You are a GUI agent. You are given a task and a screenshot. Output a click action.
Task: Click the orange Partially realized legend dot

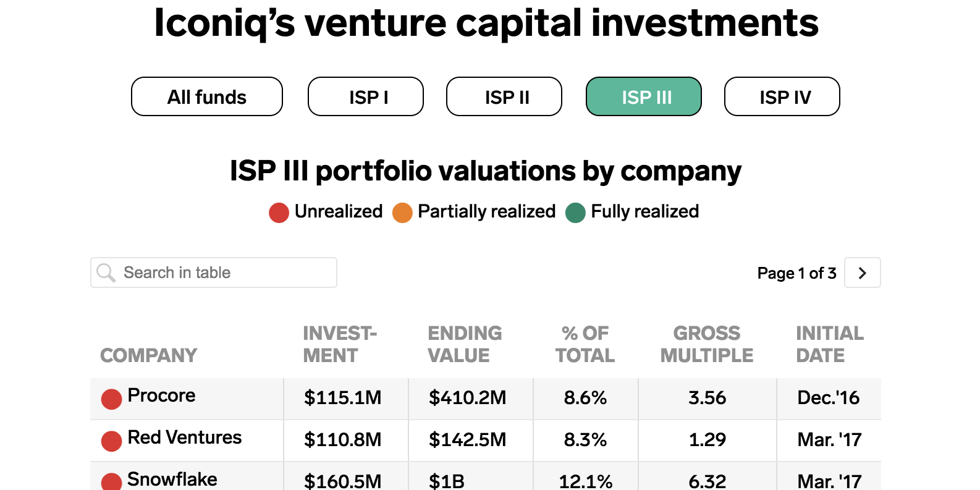[402, 213]
